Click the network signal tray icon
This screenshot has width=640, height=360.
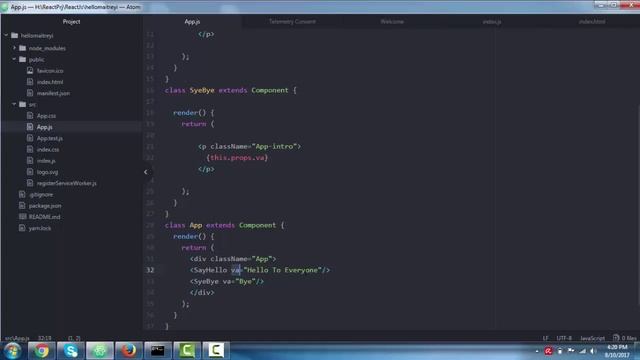[582, 351]
